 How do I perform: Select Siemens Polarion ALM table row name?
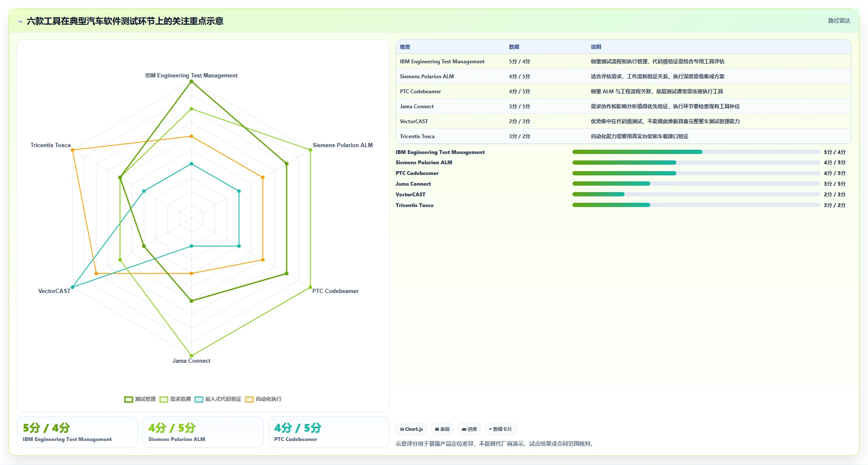(x=427, y=77)
